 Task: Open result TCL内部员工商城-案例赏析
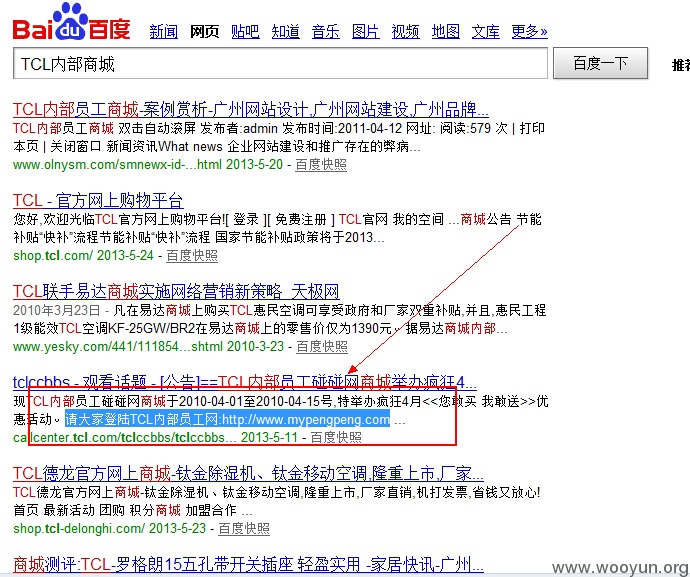coord(251,109)
